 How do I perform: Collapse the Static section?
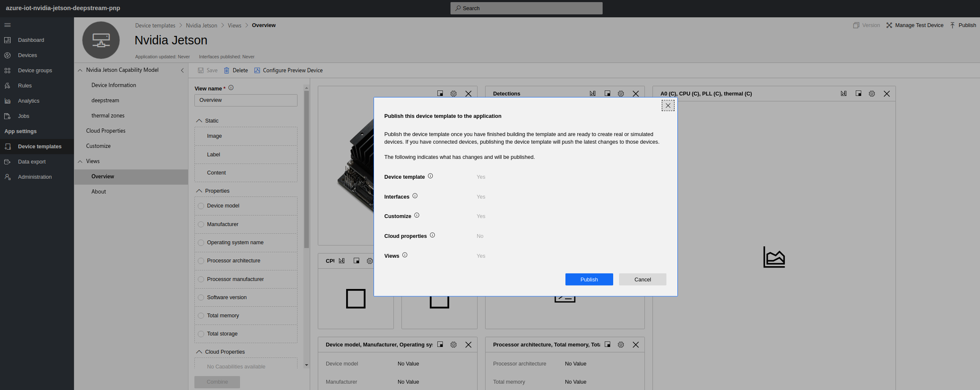(x=199, y=121)
